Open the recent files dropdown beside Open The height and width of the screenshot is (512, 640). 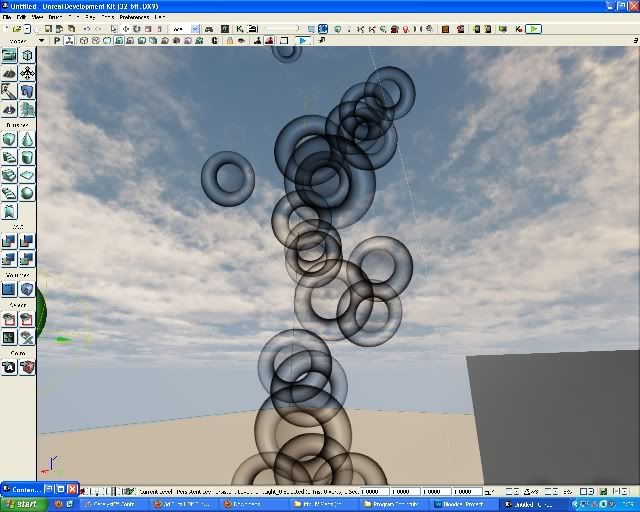pyautogui.click(x=27, y=29)
